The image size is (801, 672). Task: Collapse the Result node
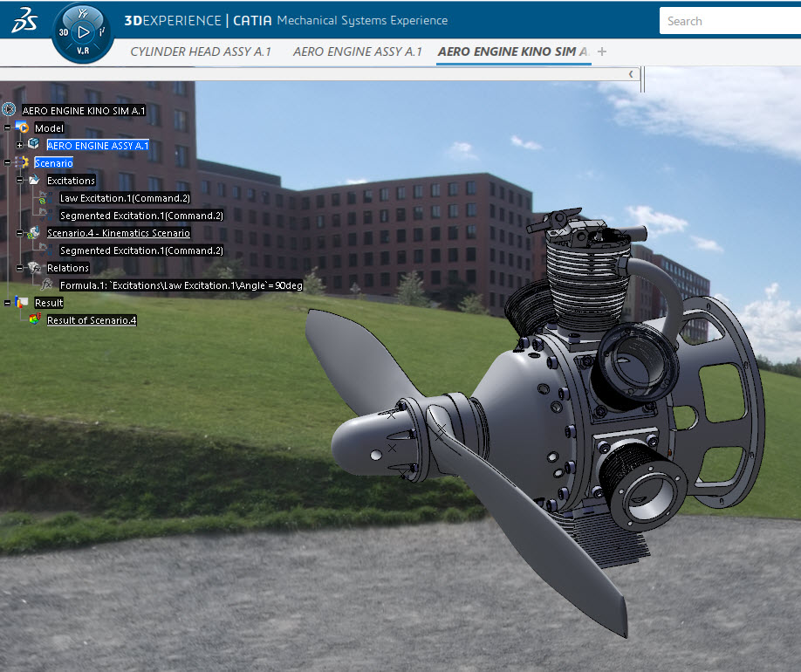click(x=7, y=303)
